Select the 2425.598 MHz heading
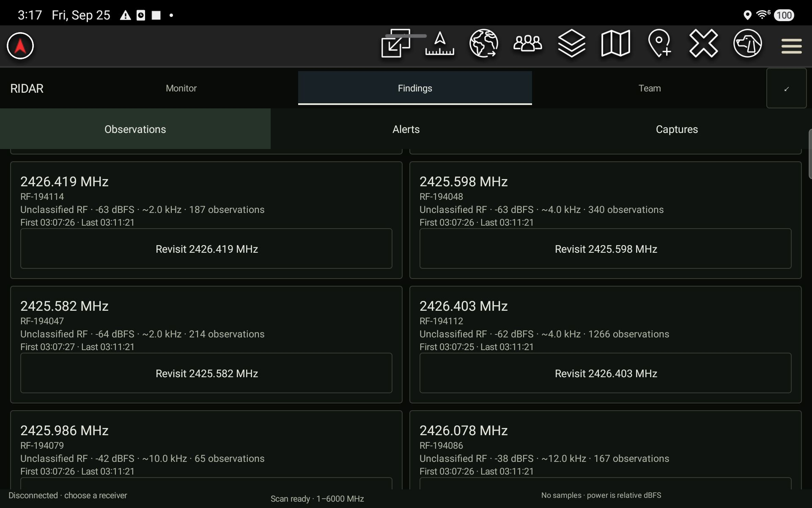 point(464,182)
